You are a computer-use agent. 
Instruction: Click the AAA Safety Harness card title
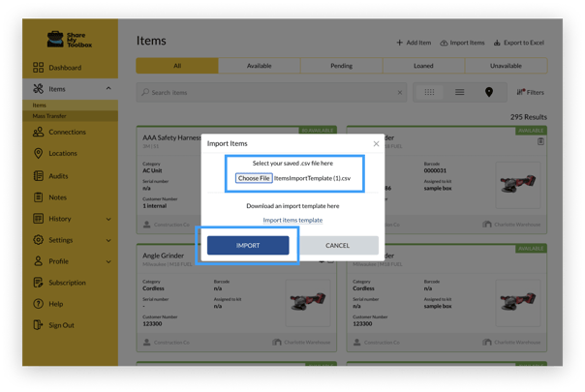click(x=171, y=137)
